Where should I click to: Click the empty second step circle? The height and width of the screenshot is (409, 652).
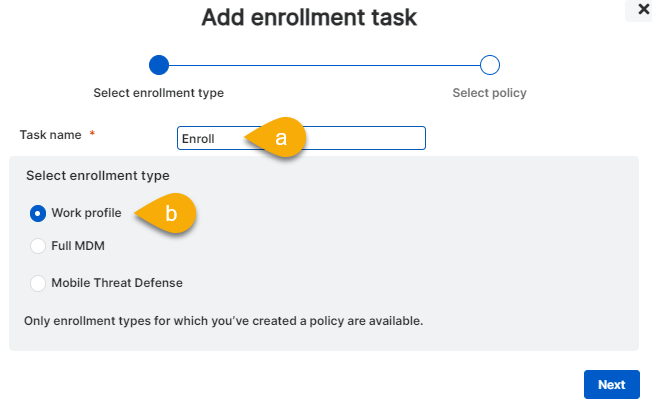coord(489,65)
